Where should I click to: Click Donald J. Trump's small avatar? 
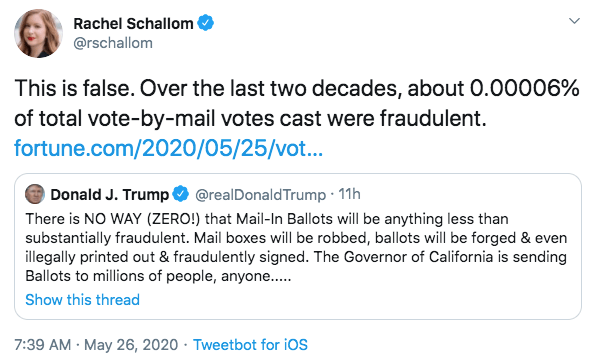tap(35, 194)
